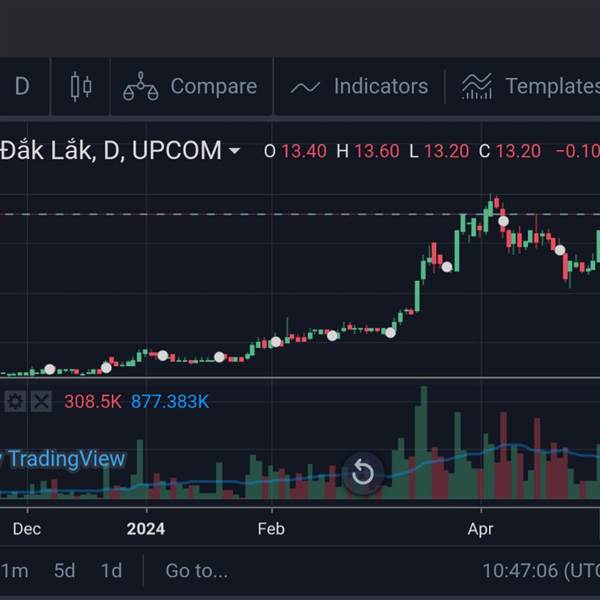Click the TradingView logo link
This screenshot has height=600, width=600.
[63, 458]
